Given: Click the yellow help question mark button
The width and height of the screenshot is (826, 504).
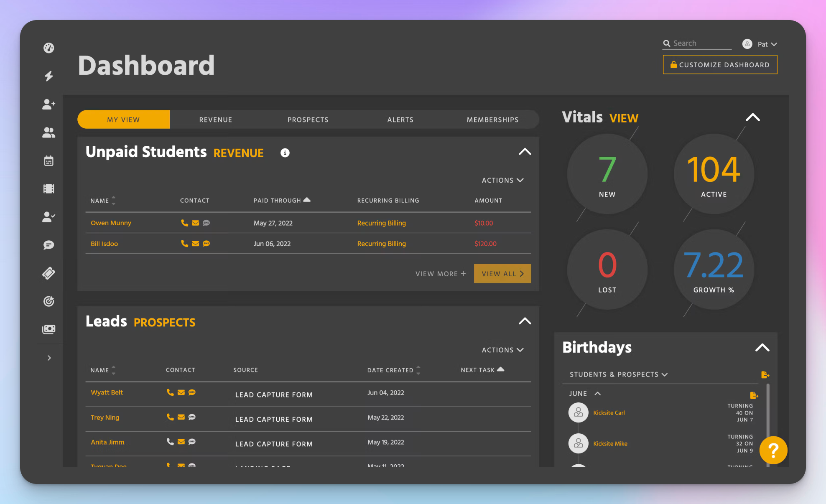Looking at the screenshot, I should click(773, 450).
